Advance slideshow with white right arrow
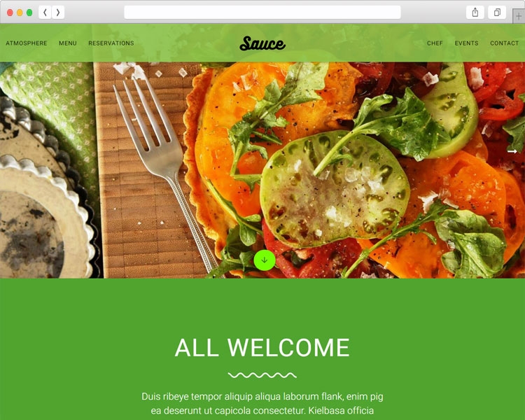 point(512,151)
